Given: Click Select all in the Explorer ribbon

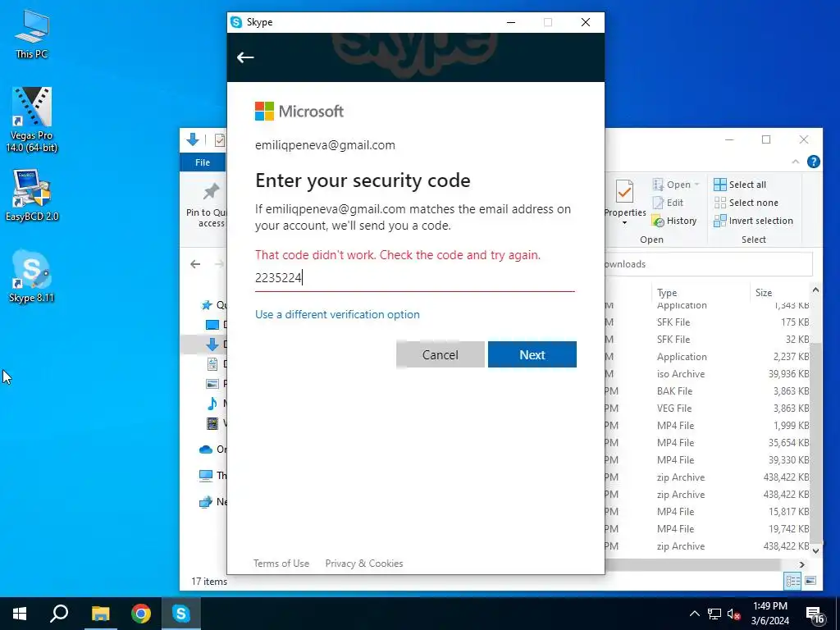Looking at the screenshot, I should click(740, 185).
